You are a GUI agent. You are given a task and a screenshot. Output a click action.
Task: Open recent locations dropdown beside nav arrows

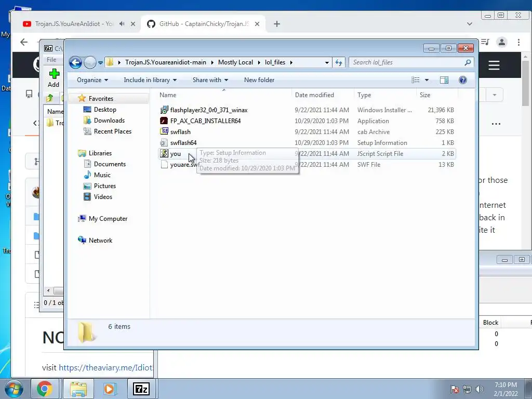[x=100, y=63]
